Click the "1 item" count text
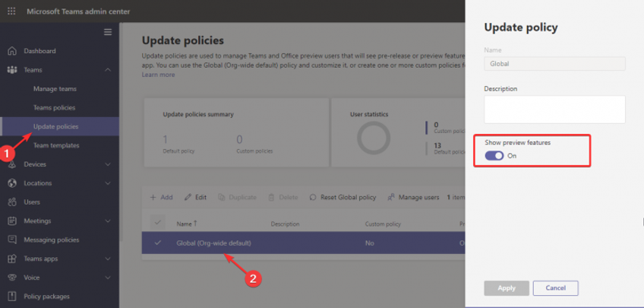Viewport: 644px width, 308px height. click(456, 198)
